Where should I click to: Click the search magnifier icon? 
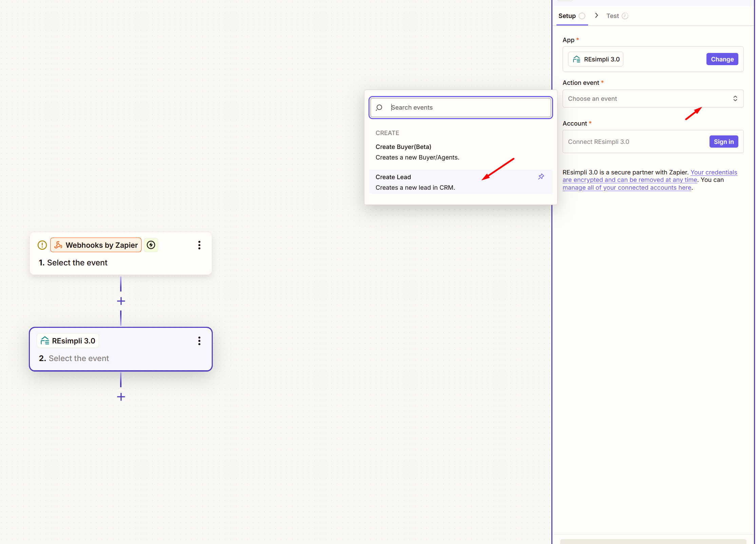[x=379, y=108]
